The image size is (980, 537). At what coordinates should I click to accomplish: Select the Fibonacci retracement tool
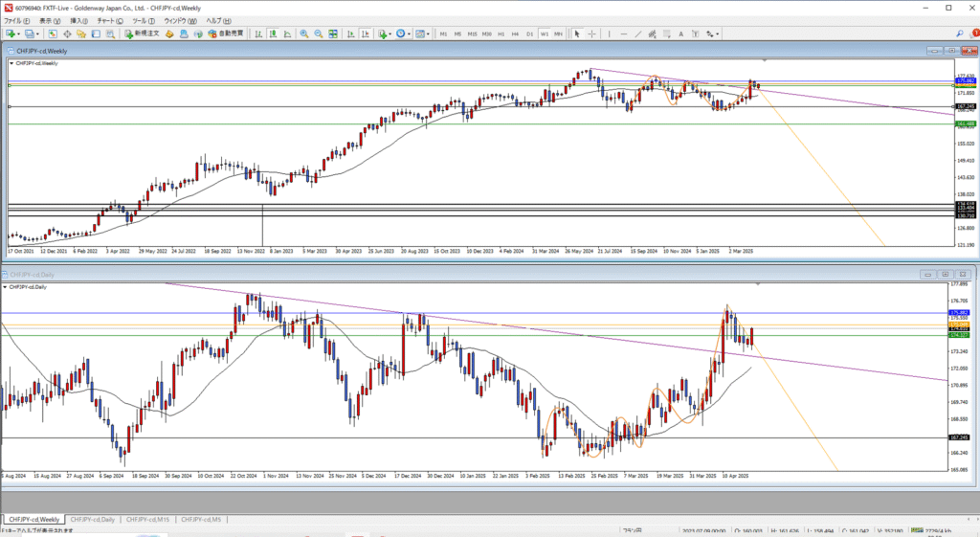point(667,34)
